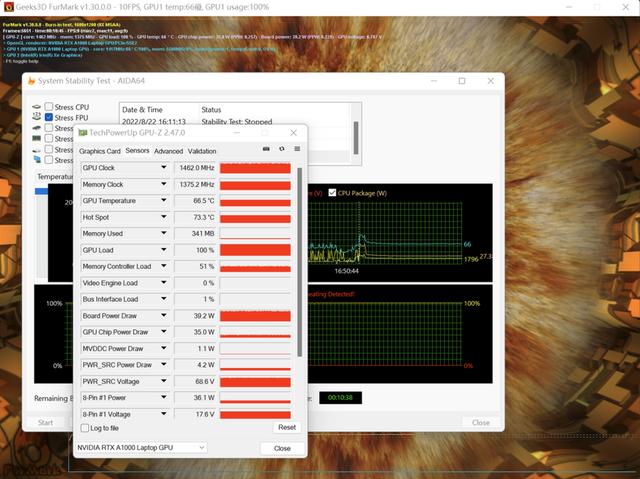Click the CPU chip icon beside Stress CPU

click(37, 107)
